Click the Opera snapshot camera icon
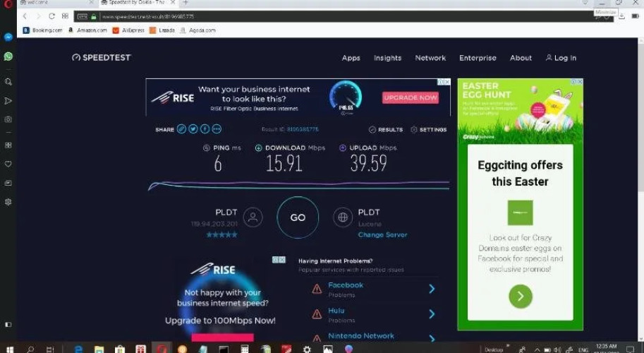644x353 pixels. tap(8, 119)
